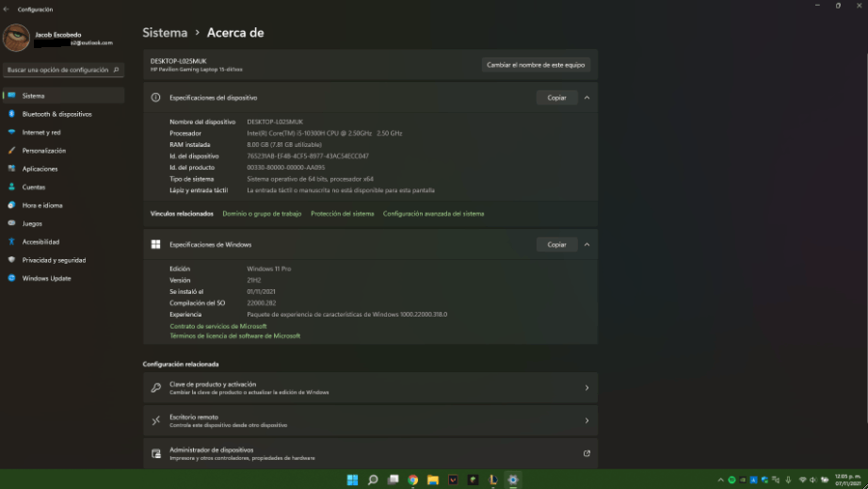Open Cuentas settings
Viewport: 868px width, 489px height.
[x=64, y=187]
